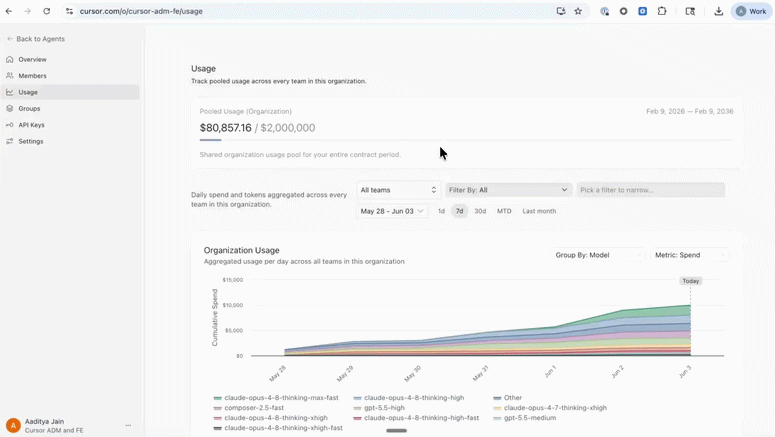The image size is (775, 437).
Task: Bookmark this page with the star icon
Action: (578, 11)
